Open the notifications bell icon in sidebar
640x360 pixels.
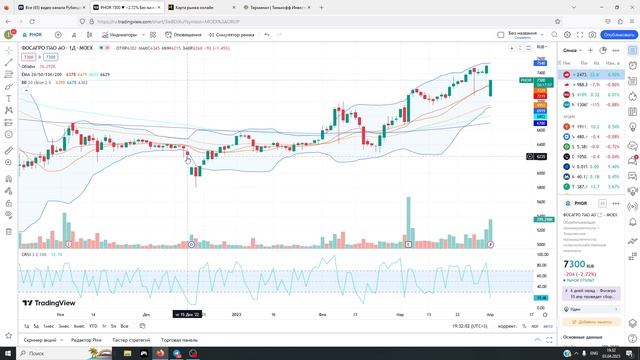pos(633,222)
